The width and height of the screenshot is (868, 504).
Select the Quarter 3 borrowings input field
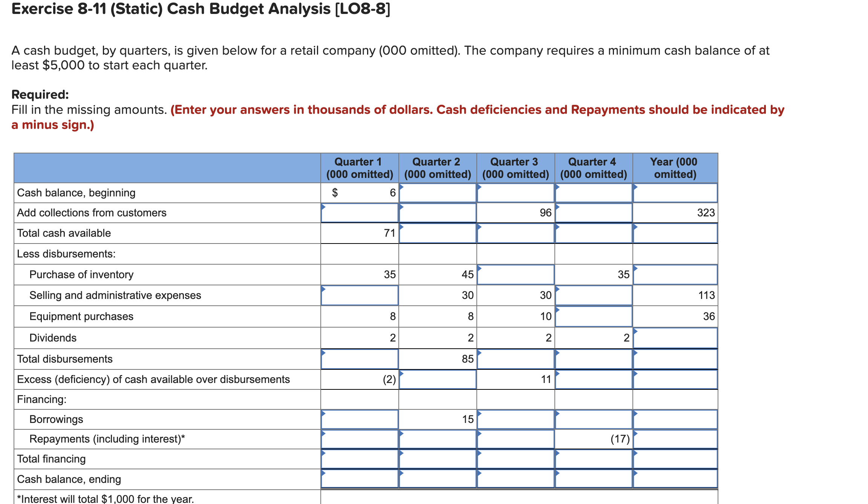(515, 419)
